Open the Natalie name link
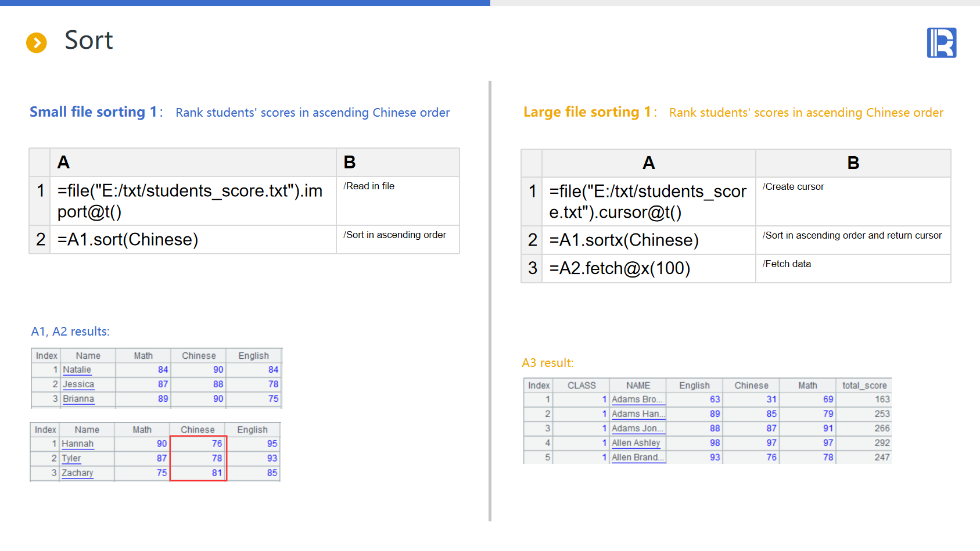Screen dimensions: 980x551 tap(77, 370)
